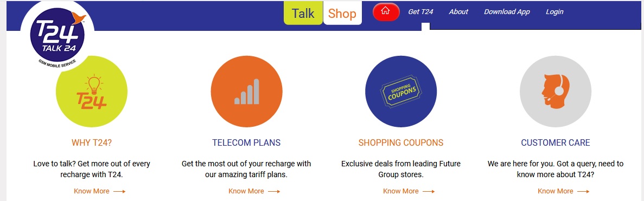The height and width of the screenshot is (201, 644).
Task: Click Know More under Customer Care
Action: coord(564,191)
